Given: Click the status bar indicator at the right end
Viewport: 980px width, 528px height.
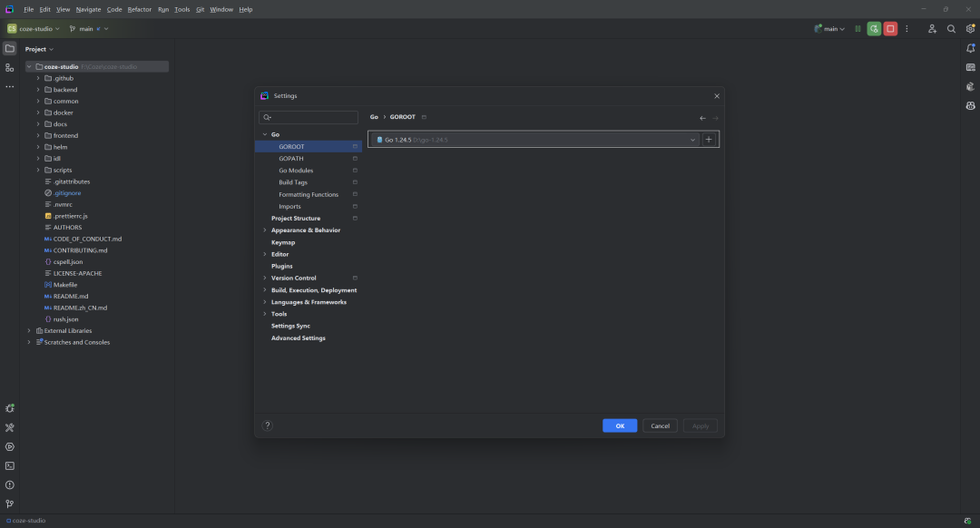Looking at the screenshot, I should (x=967, y=521).
